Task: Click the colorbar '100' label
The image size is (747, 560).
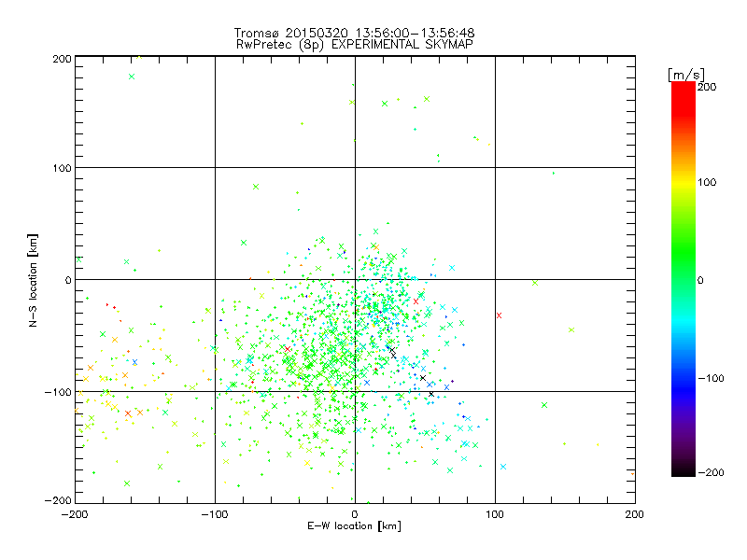Action: [x=707, y=182]
